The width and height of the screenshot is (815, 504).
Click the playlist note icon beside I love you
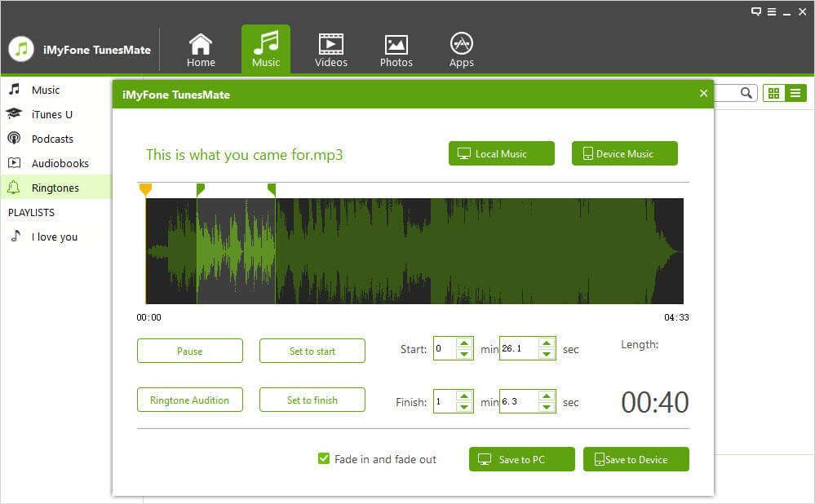(16, 236)
